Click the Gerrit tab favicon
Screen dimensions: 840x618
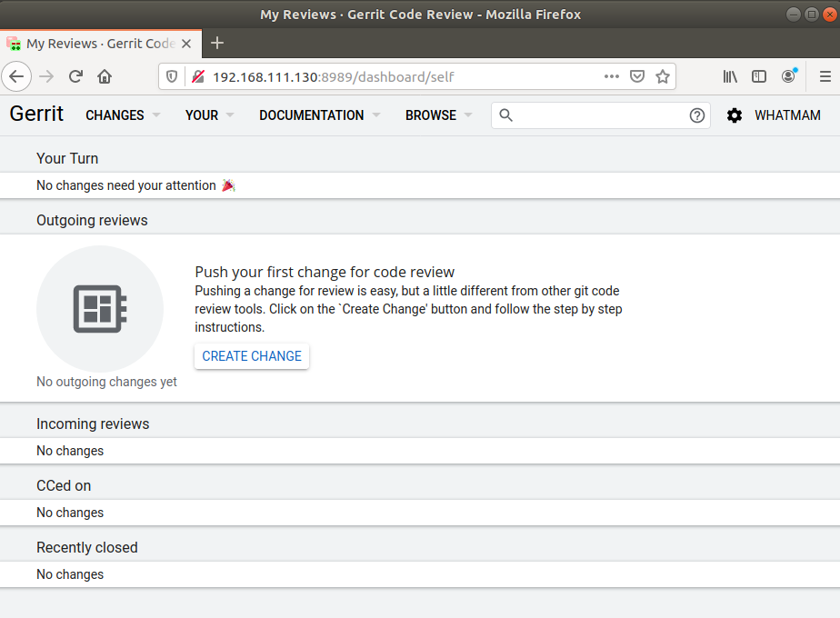pyautogui.click(x=14, y=44)
